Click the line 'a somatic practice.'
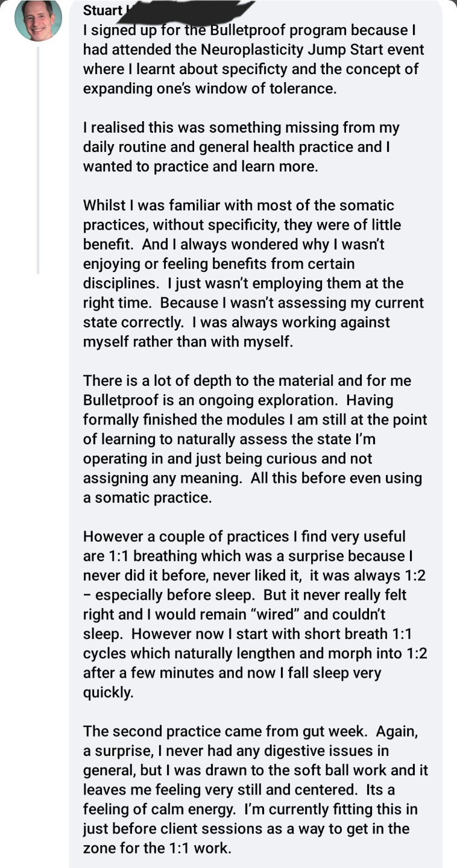 pos(147,498)
